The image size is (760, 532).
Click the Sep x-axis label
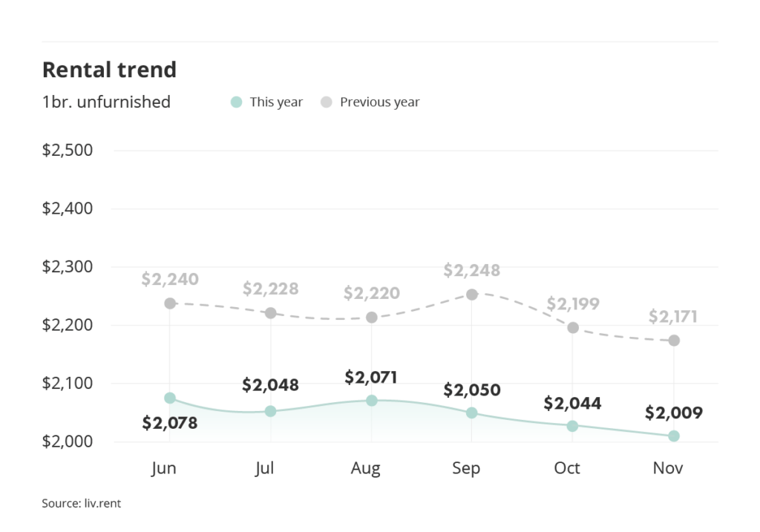pyautogui.click(x=466, y=468)
